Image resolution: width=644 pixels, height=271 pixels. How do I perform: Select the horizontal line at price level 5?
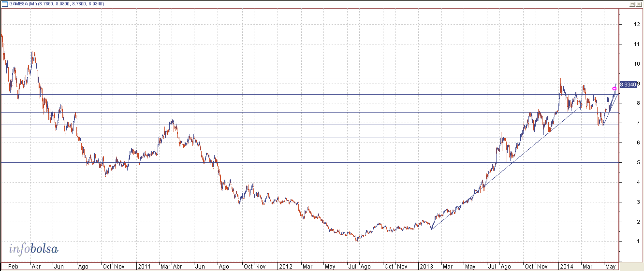309,162
